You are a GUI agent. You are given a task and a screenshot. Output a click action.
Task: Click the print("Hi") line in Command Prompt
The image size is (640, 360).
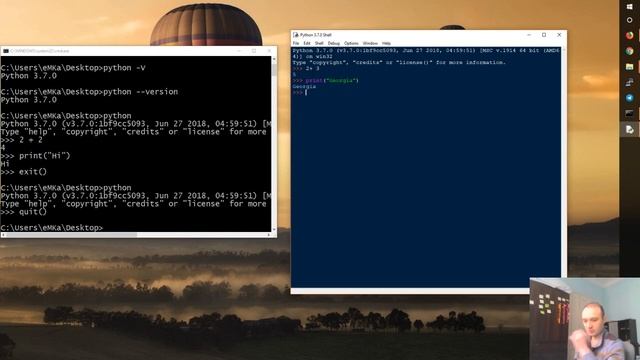click(36, 156)
